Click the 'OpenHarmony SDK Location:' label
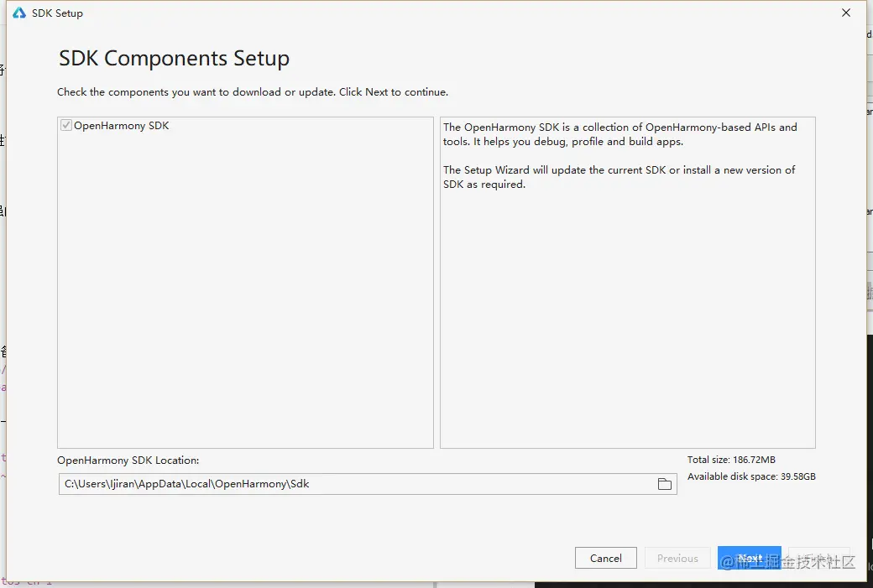This screenshot has height=588, width=873. point(128,460)
